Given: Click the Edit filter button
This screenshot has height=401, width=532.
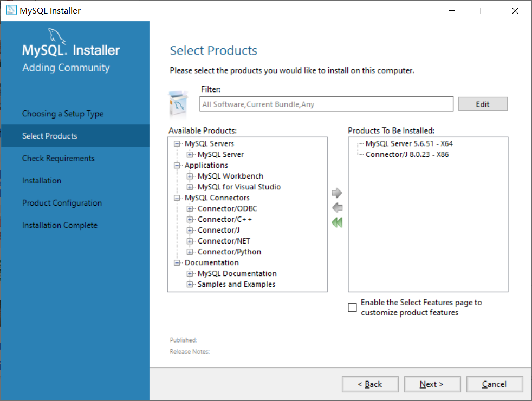Looking at the screenshot, I should pyautogui.click(x=483, y=104).
